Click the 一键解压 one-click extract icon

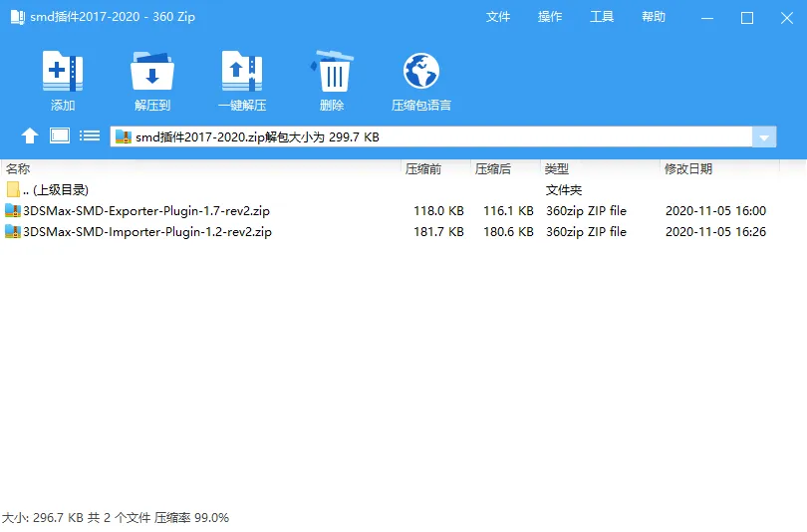(x=241, y=71)
